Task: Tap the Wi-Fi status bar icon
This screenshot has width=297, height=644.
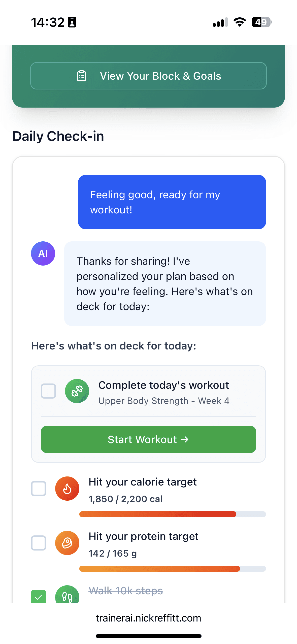Action: click(x=240, y=22)
